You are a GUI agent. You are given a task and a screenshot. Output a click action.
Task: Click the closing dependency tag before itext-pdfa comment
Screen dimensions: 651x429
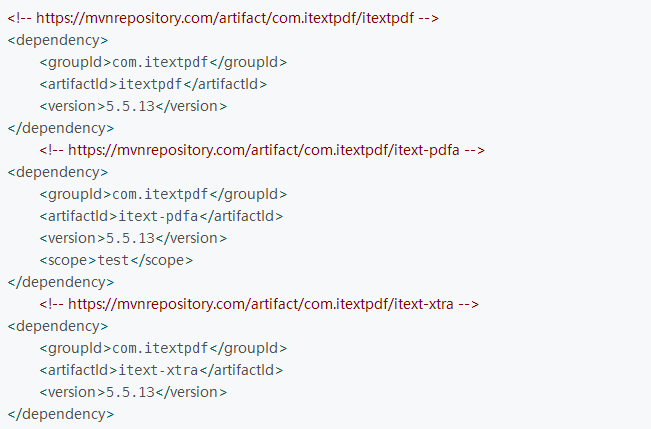(60, 128)
